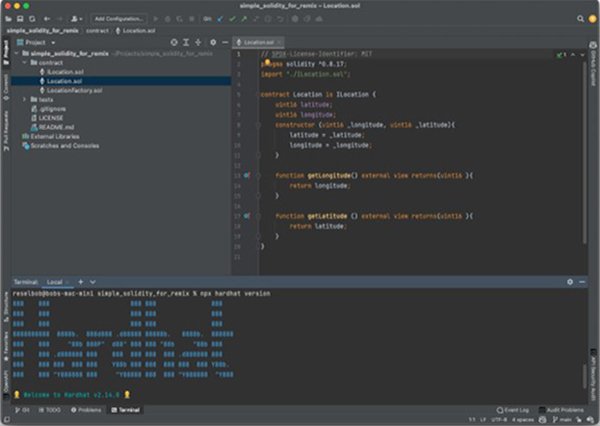The height and width of the screenshot is (426, 600).
Task: Click Select Opened File target icon
Action: coord(173,43)
